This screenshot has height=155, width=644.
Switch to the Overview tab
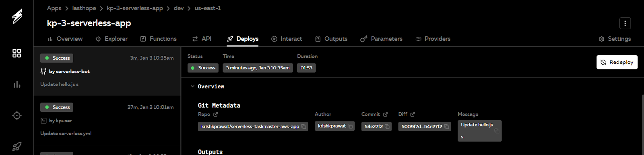point(65,39)
